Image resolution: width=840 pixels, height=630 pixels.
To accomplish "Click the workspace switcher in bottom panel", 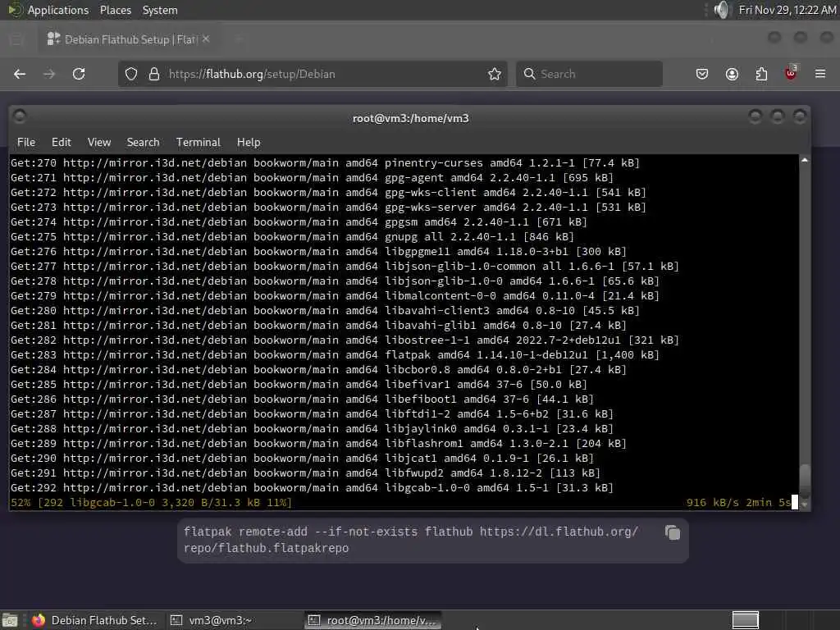I will (745, 620).
